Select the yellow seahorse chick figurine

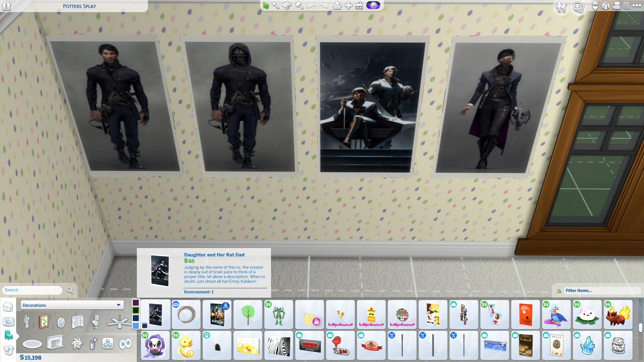186,345
